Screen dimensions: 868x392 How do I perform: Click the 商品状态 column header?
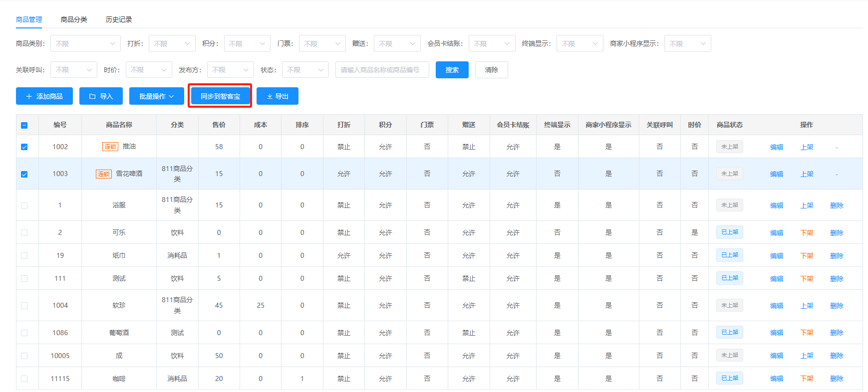click(x=730, y=125)
